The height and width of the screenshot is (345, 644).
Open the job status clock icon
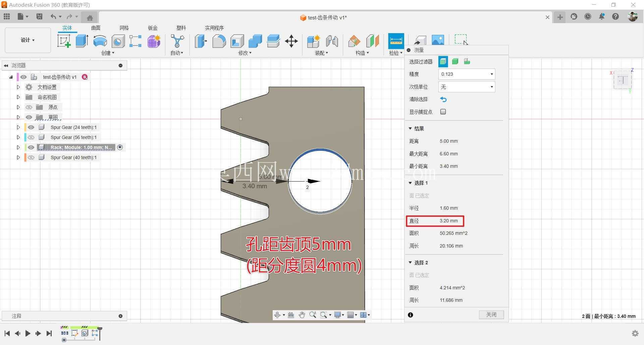(588, 16)
